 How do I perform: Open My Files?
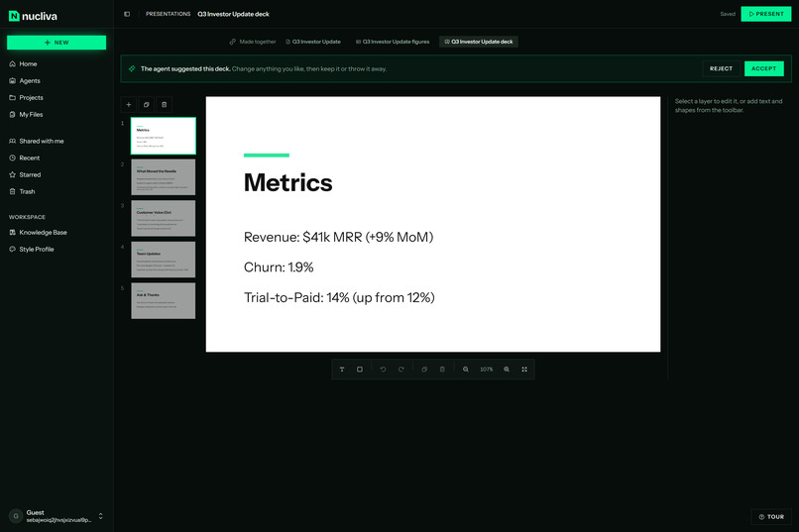pyautogui.click(x=57, y=115)
